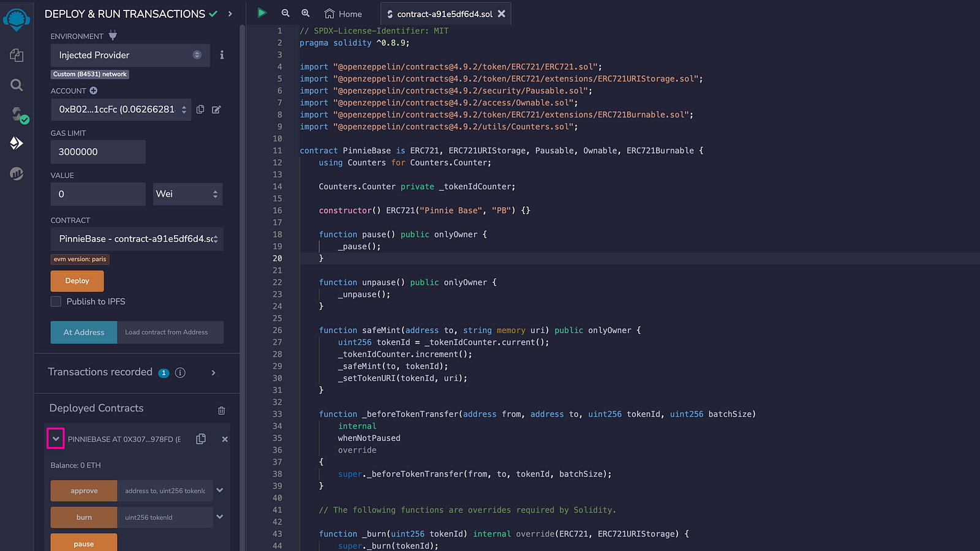Enable the Publish to IPFS checkbox

pyautogui.click(x=56, y=301)
